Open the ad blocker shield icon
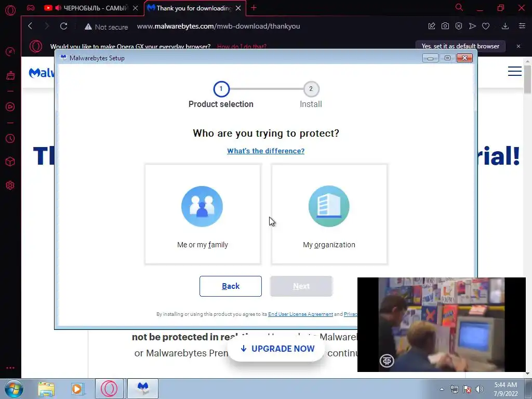Image resolution: width=532 pixels, height=399 pixels. 459,26
